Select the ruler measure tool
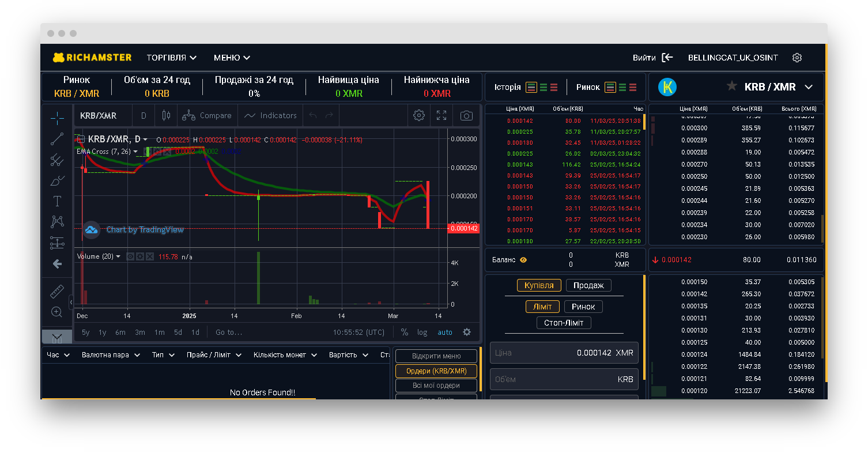This screenshot has width=868, height=457. 57,292
